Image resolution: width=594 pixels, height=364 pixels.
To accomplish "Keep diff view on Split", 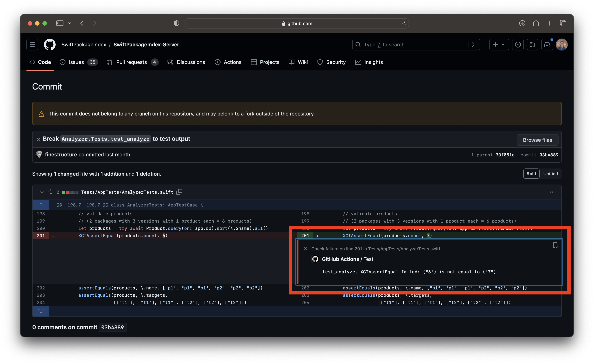I will [531, 173].
